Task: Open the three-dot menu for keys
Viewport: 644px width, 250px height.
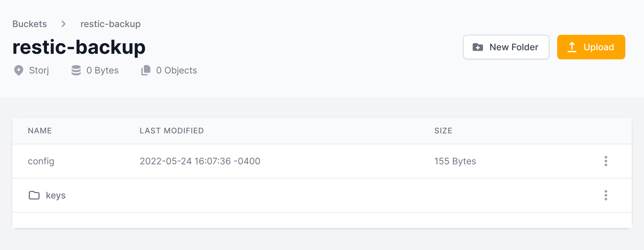Action: tap(606, 195)
